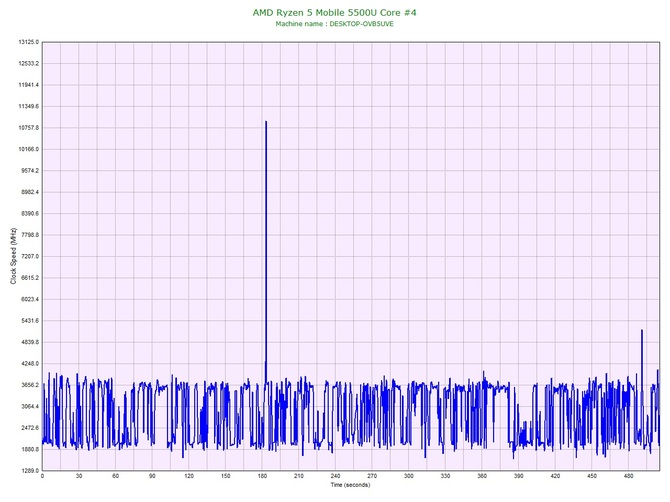Click the 150 seconds x-axis label

click(x=226, y=476)
